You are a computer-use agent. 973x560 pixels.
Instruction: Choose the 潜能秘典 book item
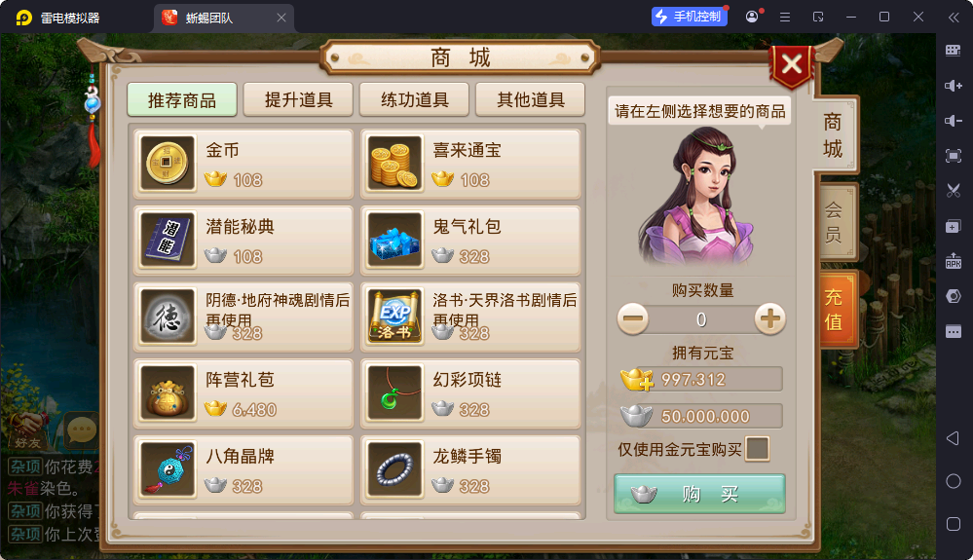243,241
